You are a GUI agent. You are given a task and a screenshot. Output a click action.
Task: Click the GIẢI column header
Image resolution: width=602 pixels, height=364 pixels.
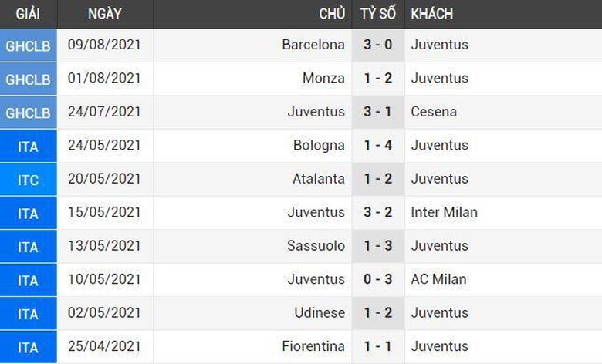28,14
